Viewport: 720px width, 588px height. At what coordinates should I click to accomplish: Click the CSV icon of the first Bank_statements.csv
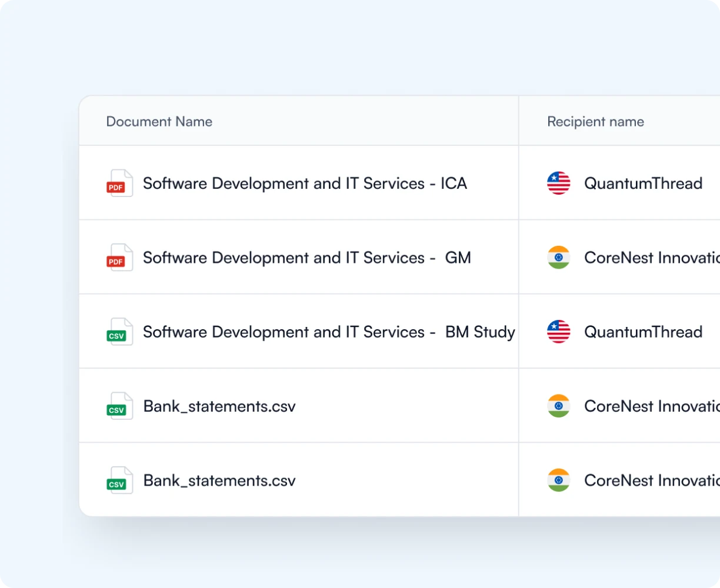(x=119, y=406)
